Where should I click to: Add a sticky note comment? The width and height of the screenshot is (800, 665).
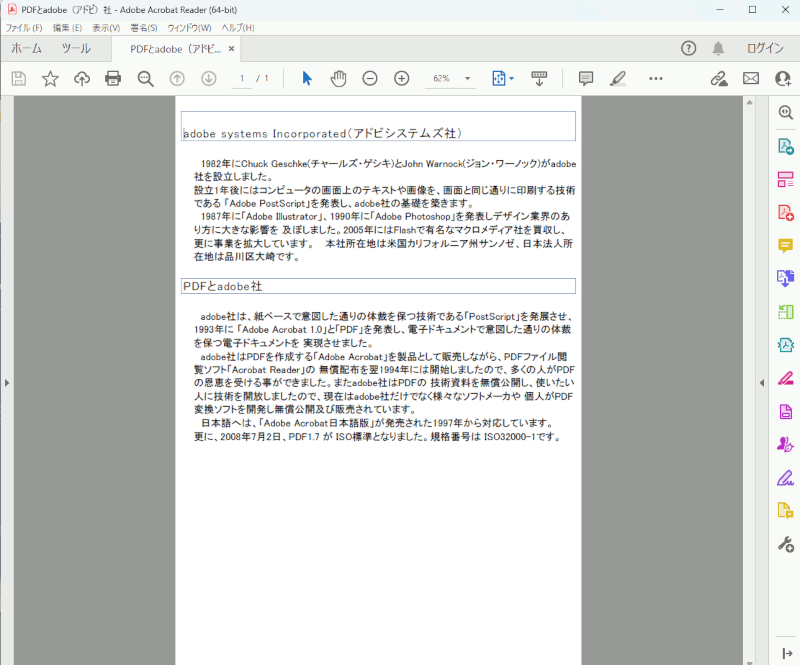pos(586,79)
